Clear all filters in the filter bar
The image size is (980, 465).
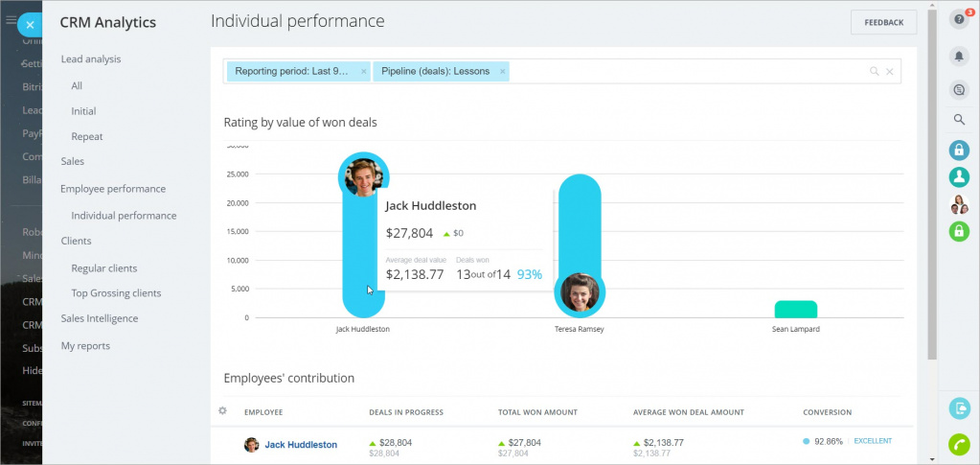[890, 72]
